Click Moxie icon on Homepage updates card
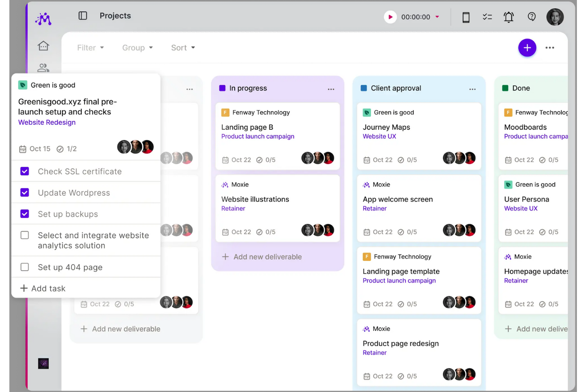 (x=508, y=257)
